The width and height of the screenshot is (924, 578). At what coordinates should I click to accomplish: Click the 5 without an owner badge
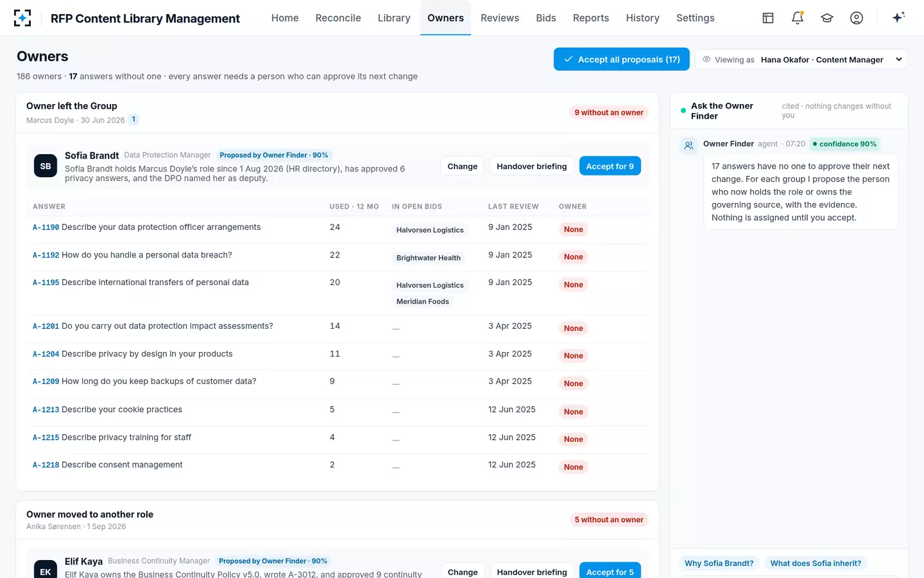pos(609,520)
